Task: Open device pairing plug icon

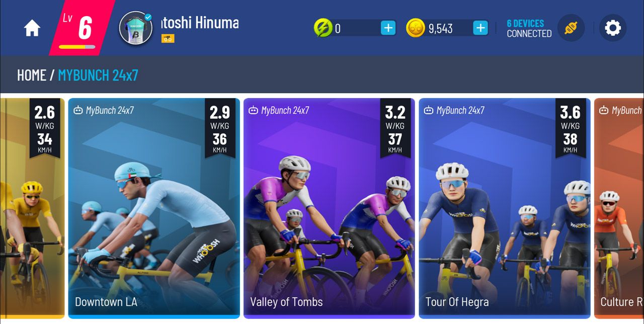Action: (x=571, y=28)
